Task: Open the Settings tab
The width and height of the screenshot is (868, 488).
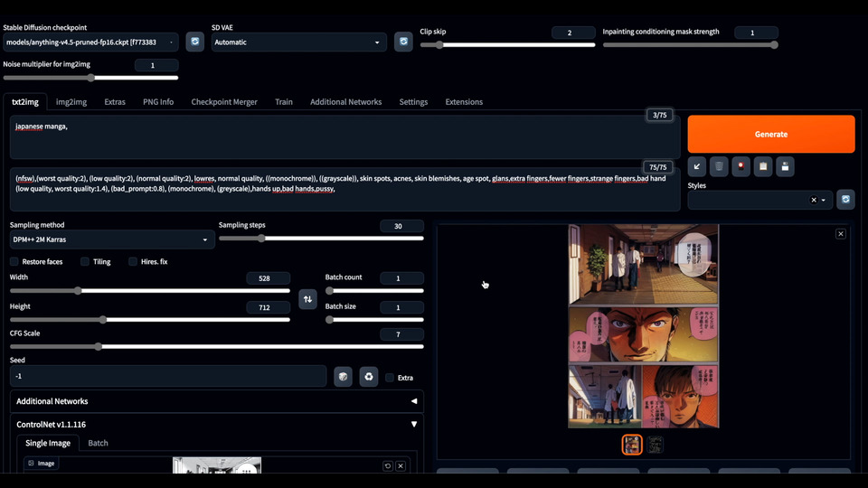Action: [413, 102]
